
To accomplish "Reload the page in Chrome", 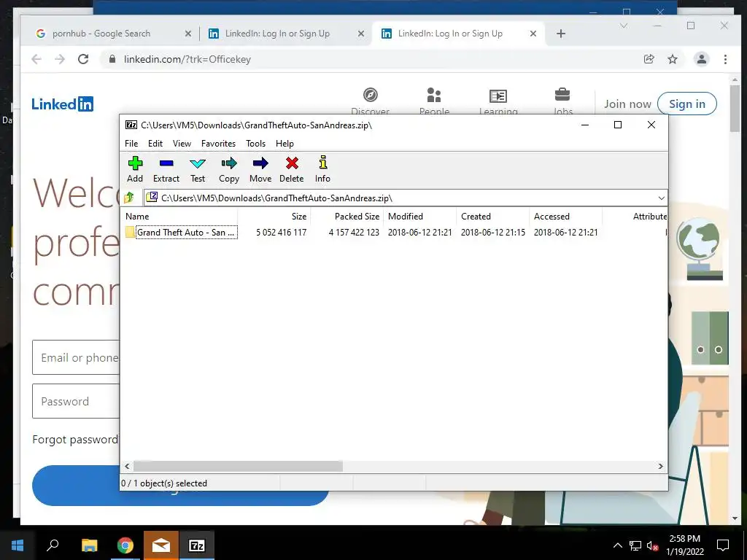I will point(83,59).
